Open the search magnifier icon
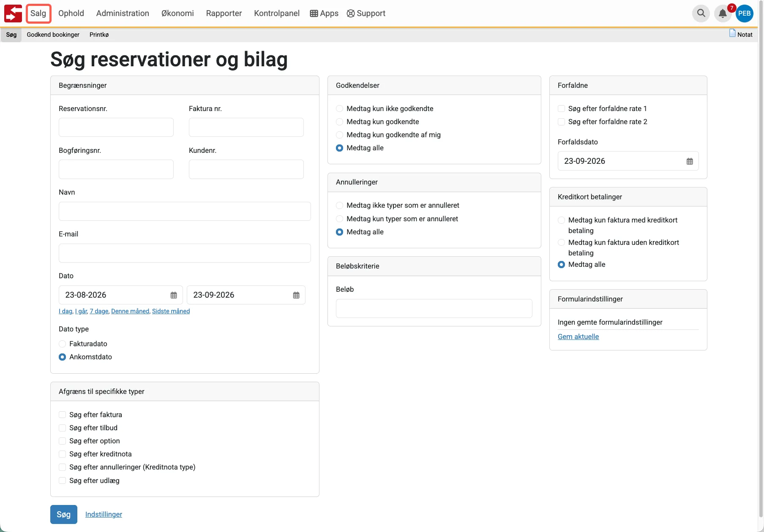Screen dimensions: 764x532 701,13
